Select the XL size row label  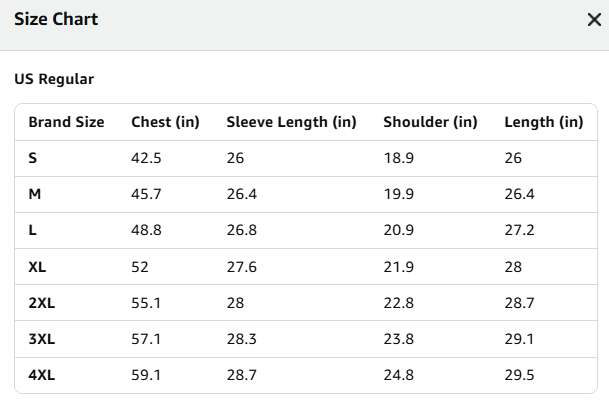coord(37,267)
